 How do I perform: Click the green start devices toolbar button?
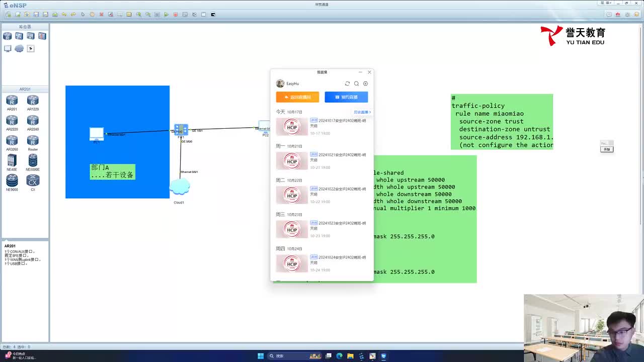[166, 15]
